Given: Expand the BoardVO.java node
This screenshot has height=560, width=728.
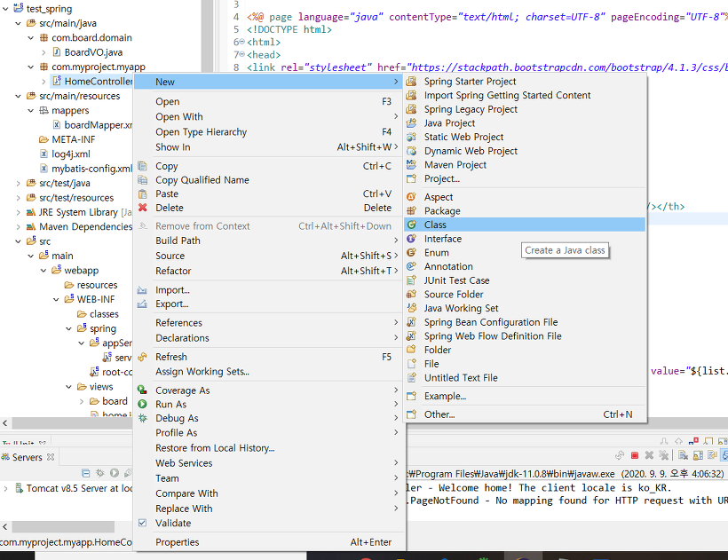Looking at the screenshot, I should tap(44, 52).
